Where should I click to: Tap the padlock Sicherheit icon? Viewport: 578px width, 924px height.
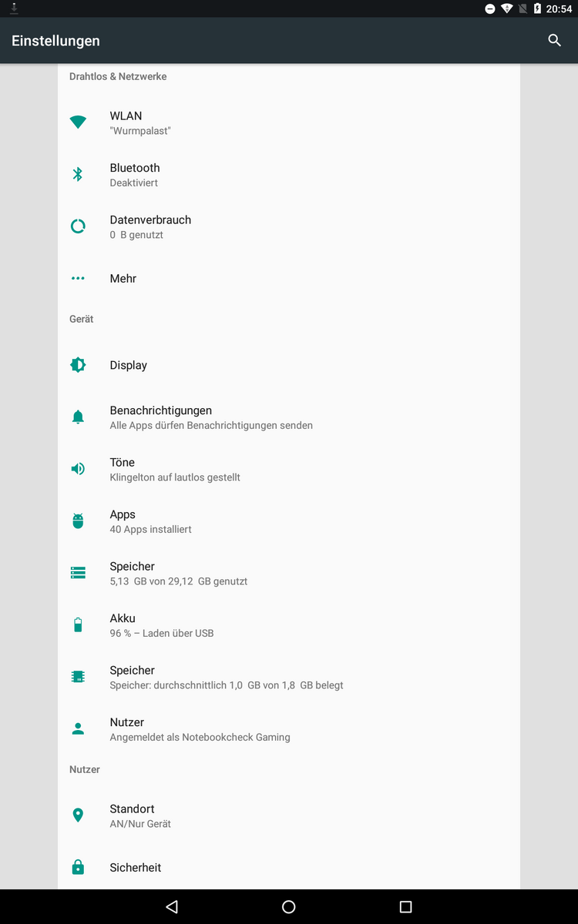pyautogui.click(x=78, y=867)
